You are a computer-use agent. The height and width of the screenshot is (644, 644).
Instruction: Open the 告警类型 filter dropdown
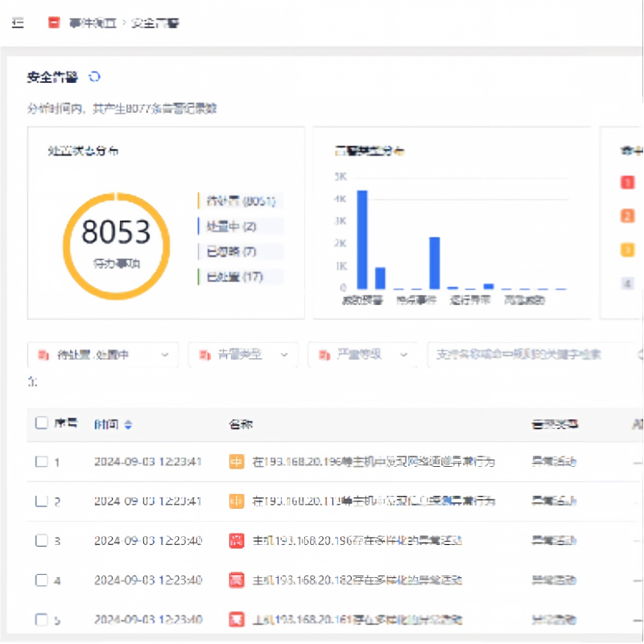point(243,354)
